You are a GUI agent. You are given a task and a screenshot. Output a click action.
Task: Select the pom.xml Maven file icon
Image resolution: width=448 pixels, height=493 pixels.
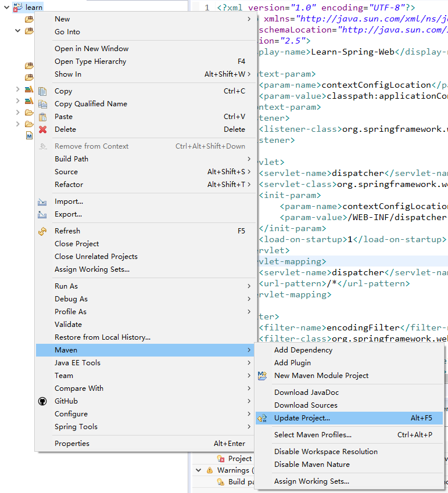pyautogui.click(x=29, y=136)
